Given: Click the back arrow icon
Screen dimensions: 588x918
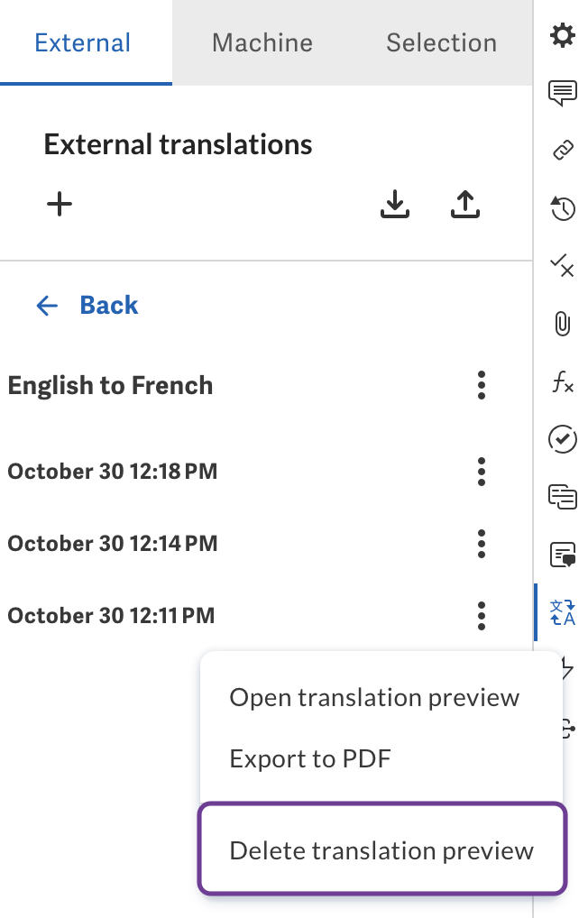Looking at the screenshot, I should click(47, 305).
